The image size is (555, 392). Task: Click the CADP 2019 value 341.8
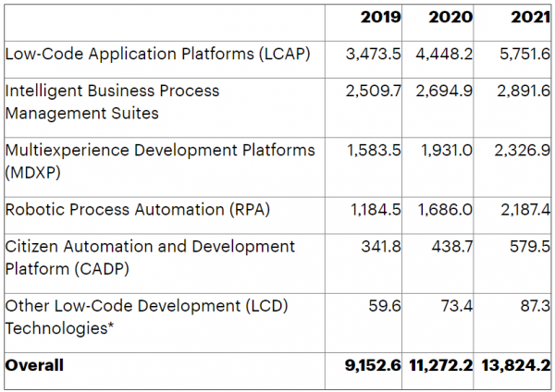(x=381, y=247)
